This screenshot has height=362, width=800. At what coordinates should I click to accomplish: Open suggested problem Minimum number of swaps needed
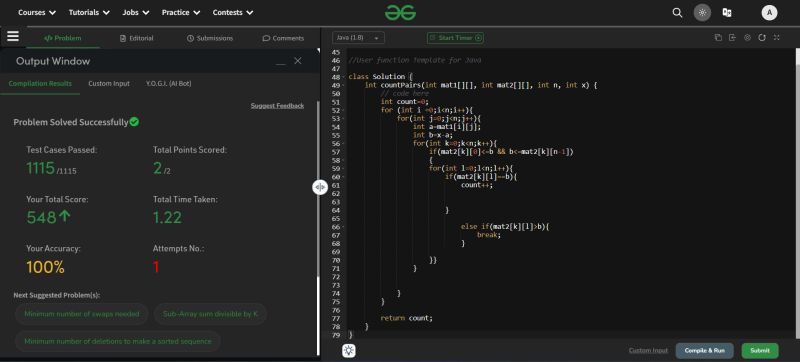(82, 314)
